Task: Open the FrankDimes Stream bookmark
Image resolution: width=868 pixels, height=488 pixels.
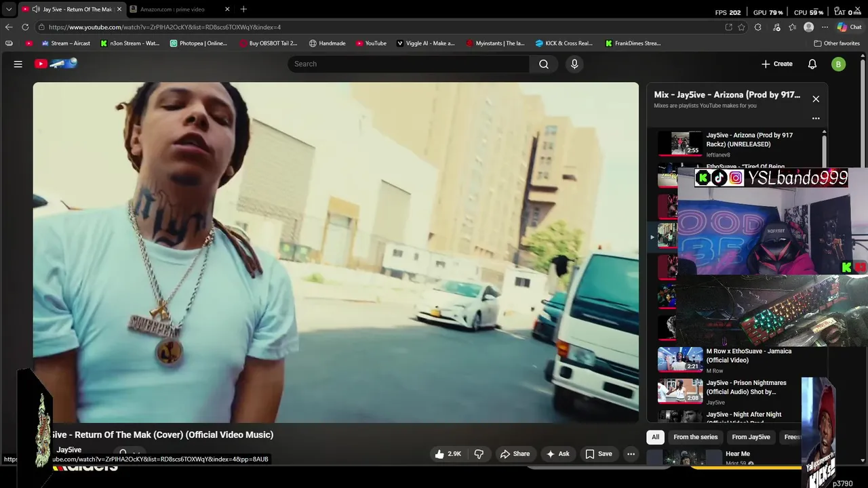Action: tap(633, 43)
